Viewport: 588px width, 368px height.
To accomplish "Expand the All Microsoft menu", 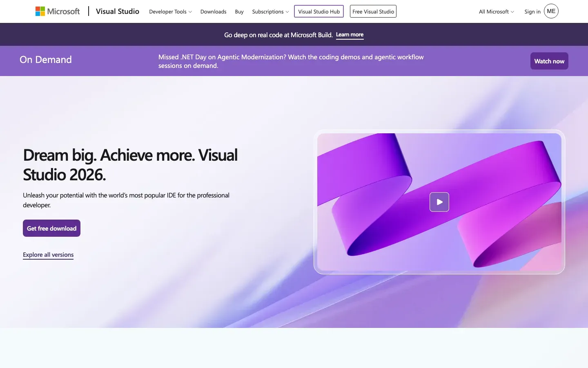I will coord(497,11).
